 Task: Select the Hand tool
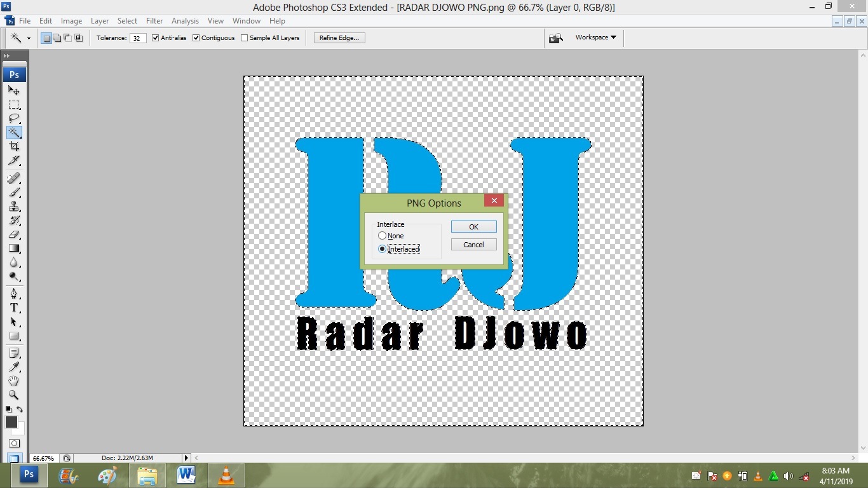(x=14, y=381)
